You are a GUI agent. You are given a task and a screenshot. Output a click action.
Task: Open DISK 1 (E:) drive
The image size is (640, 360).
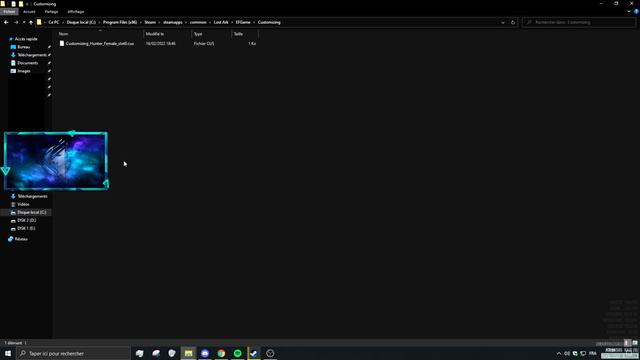[x=26, y=228]
